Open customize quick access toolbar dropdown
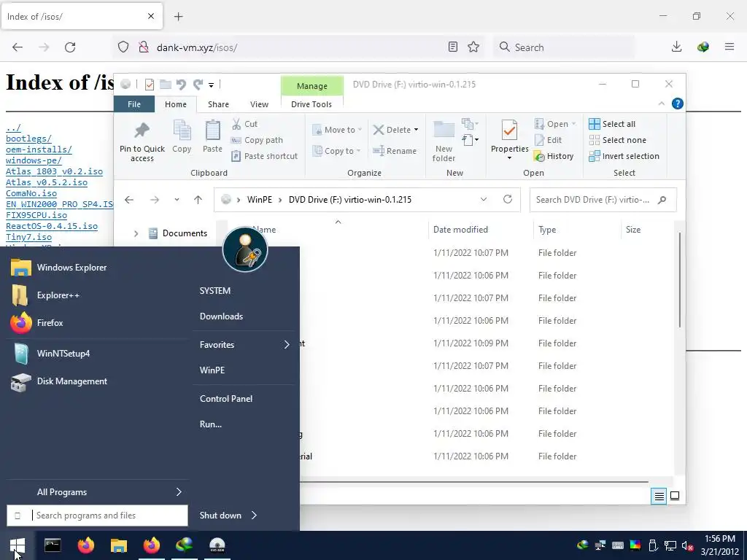The image size is (747, 560). tap(211, 85)
